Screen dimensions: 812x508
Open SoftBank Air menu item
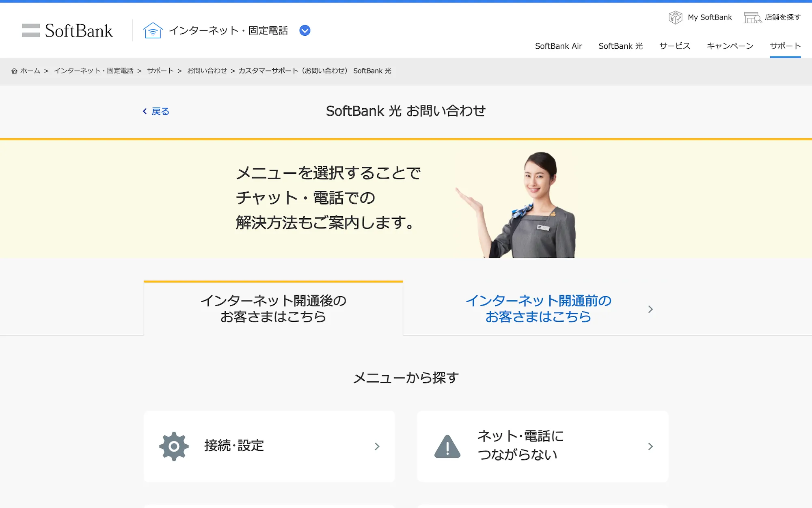pyautogui.click(x=559, y=46)
